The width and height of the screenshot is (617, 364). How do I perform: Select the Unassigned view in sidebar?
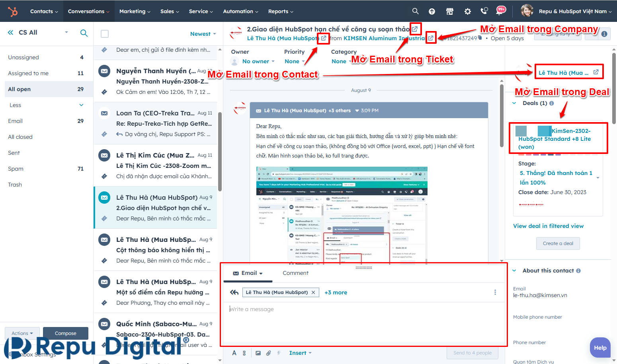click(x=47, y=57)
